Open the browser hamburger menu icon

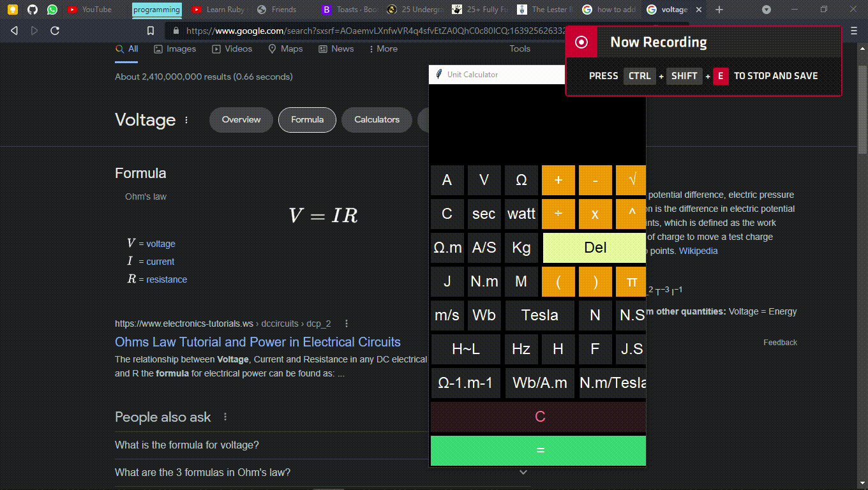pyautogui.click(x=853, y=30)
